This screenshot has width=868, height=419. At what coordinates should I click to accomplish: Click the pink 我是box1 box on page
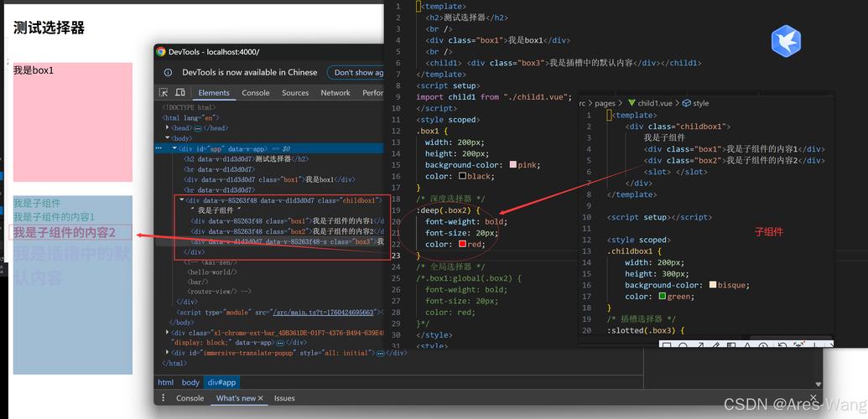[72, 122]
